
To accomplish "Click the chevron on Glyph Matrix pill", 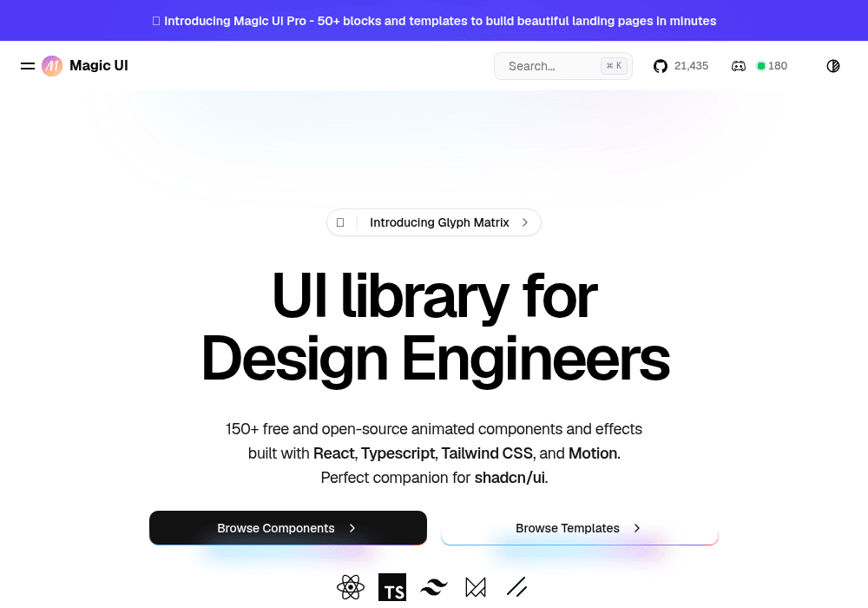I will tap(525, 222).
